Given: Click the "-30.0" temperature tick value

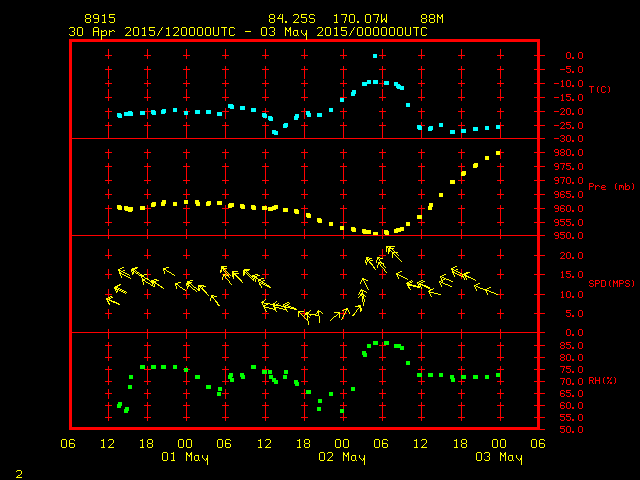Looking at the screenshot, I should 569,139.
